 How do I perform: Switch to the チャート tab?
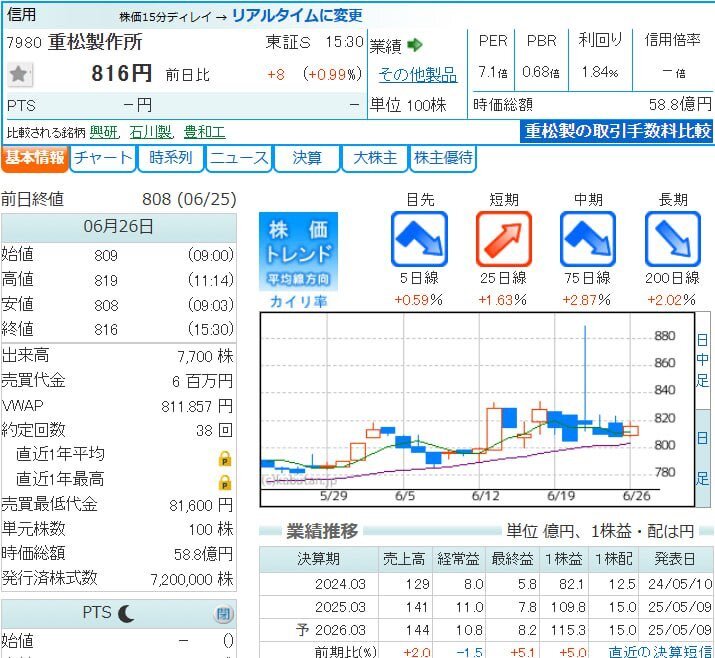pyautogui.click(x=103, y=158)
